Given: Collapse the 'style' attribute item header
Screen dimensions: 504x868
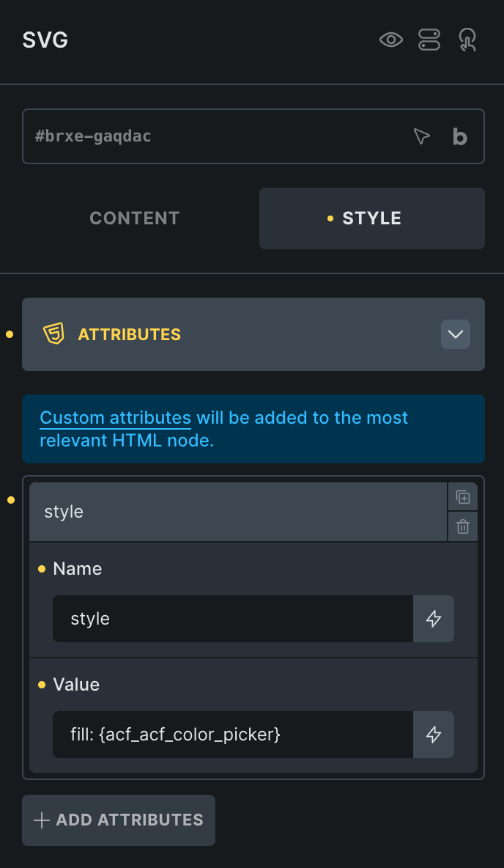Looking at the screenshot, I should pyautogui.click(x=234, y=512).
